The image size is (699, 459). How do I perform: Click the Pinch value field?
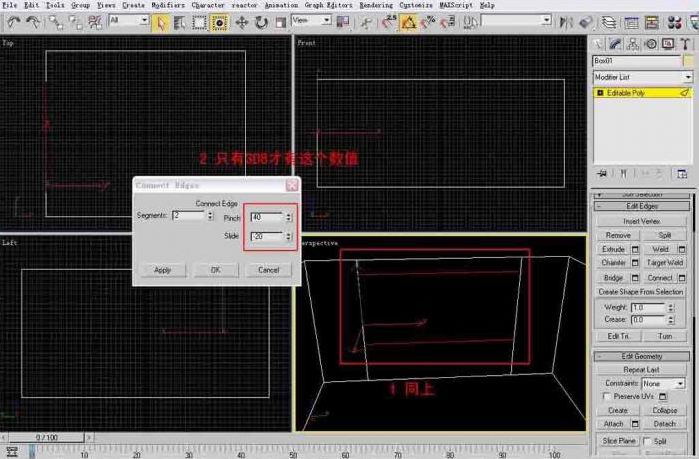pyautogui.click(x=267, y=217)
